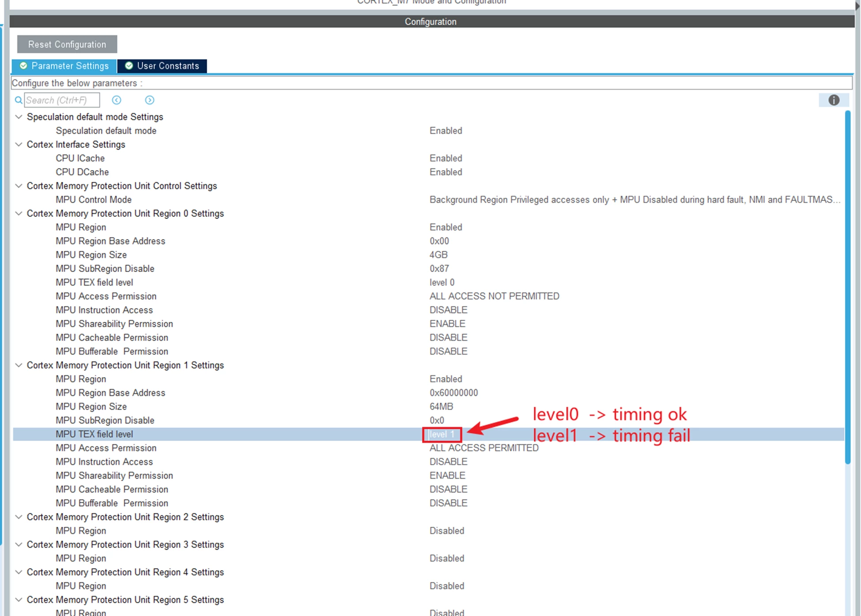Collapse Region 4 Settings group
The width and height of the screenshot is (861, 616).
point(19,572)
